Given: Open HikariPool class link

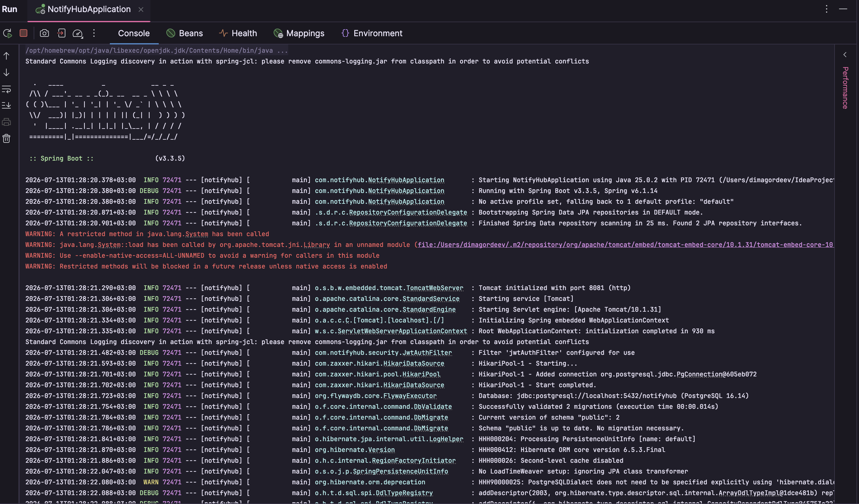Looking at the screenshot, I should [x=421, y=374].
